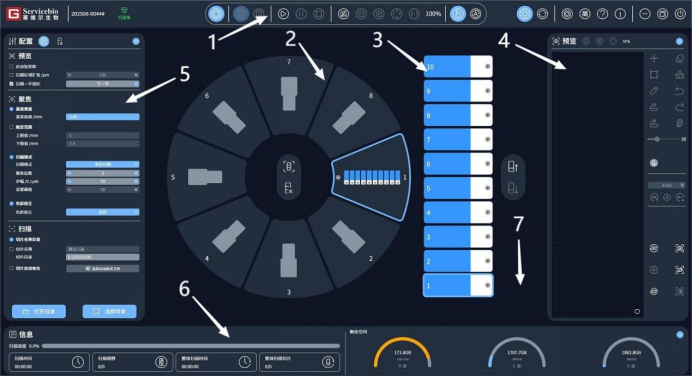Click the 100% zoom value in top toolbar
The image size is (693, 377).
pos(433,14)
